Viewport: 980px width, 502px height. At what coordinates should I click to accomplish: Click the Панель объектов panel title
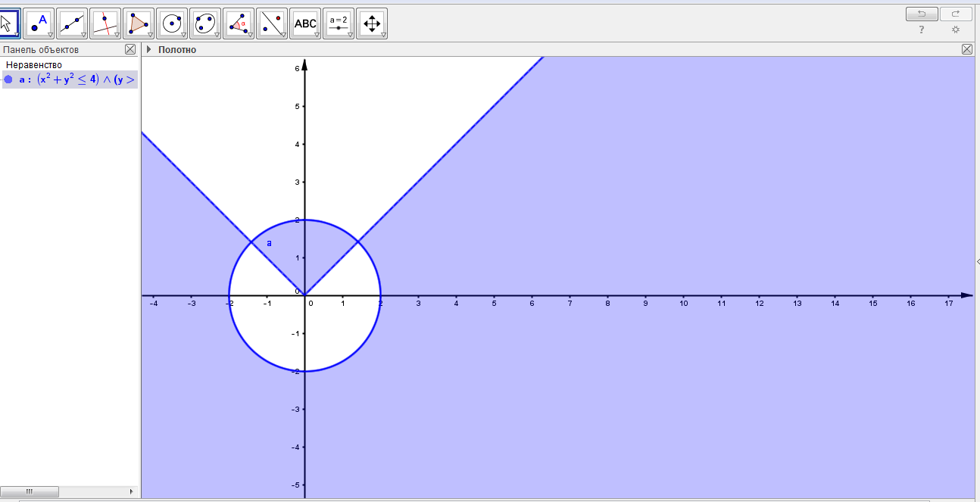pyautogui.click(x=41, y=49)
